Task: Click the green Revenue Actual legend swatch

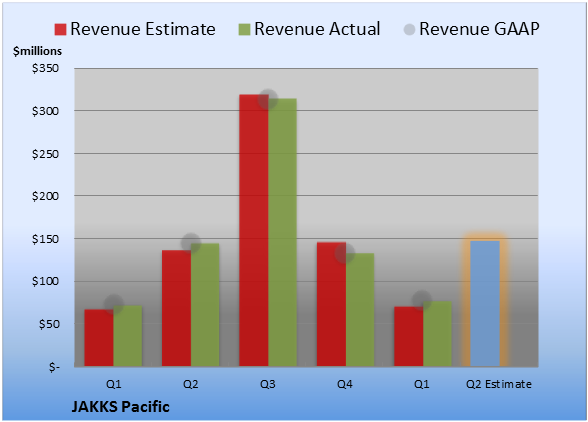Action: (x=244, y=29)
